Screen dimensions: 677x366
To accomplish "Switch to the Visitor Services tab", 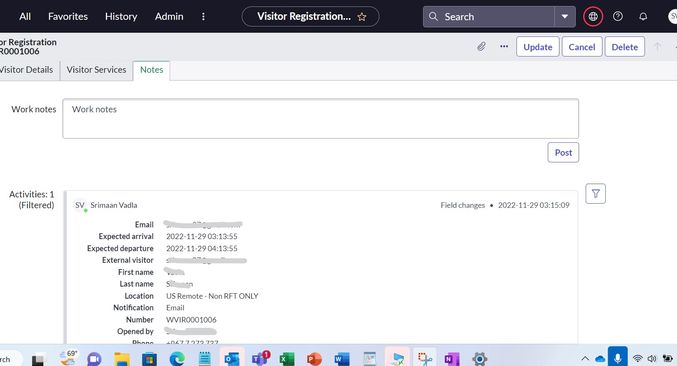I will coord(96,70).
